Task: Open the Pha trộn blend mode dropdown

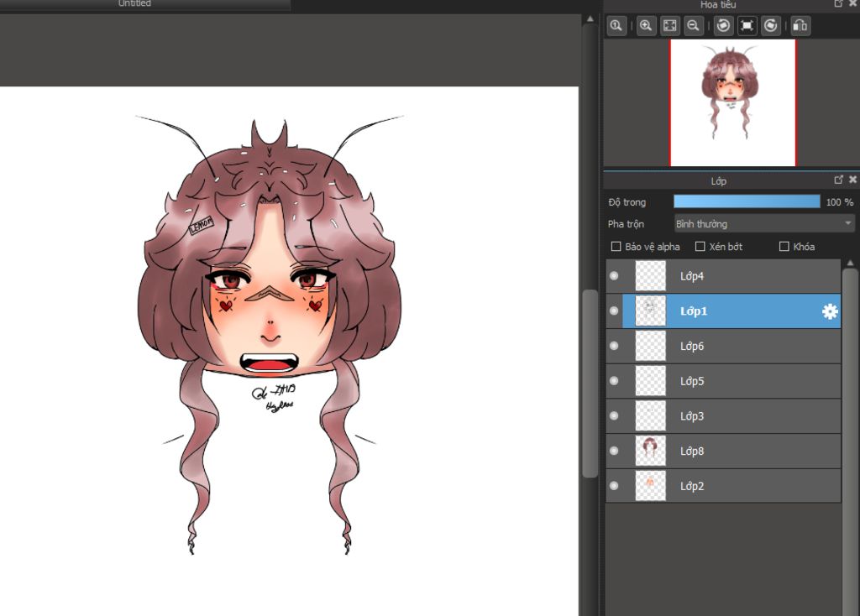Action: [764, 223]
